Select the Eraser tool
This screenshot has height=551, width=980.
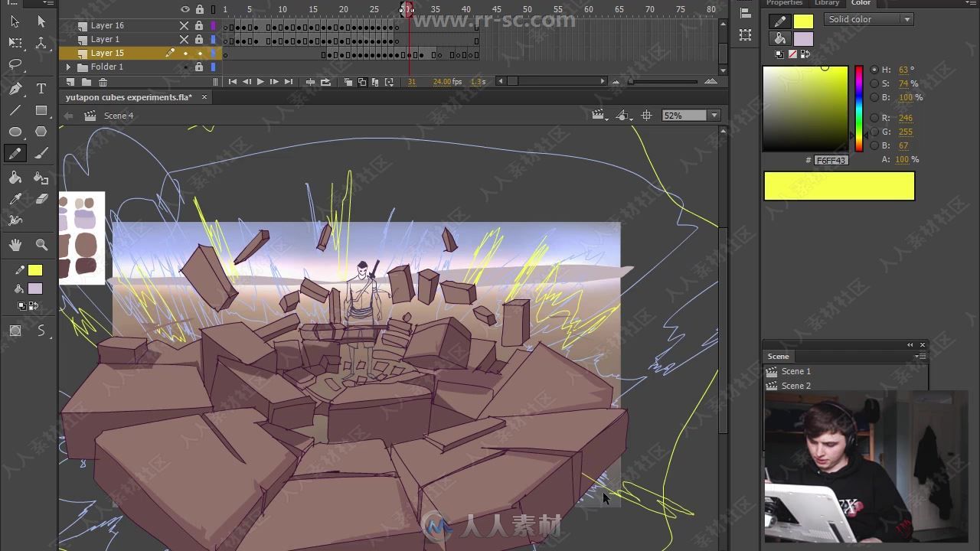click(x=41, y=199)
